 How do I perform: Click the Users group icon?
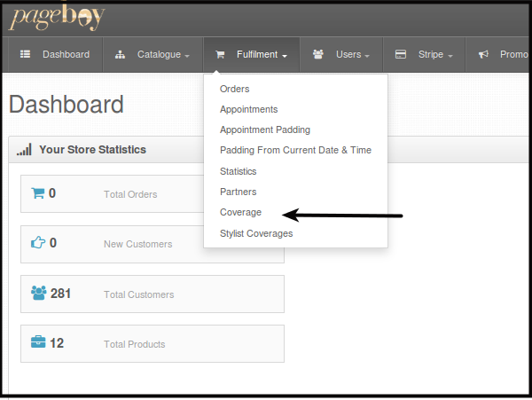(x=318, y=54)
